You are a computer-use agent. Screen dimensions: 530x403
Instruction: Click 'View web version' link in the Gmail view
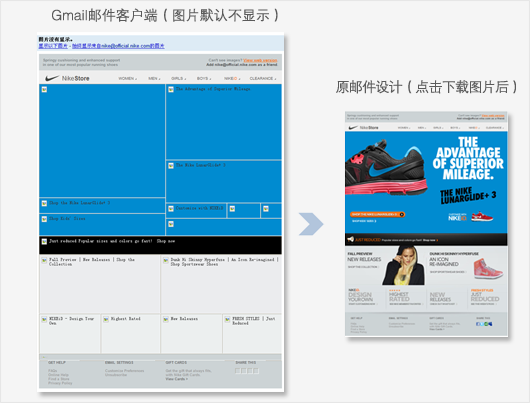260,60
